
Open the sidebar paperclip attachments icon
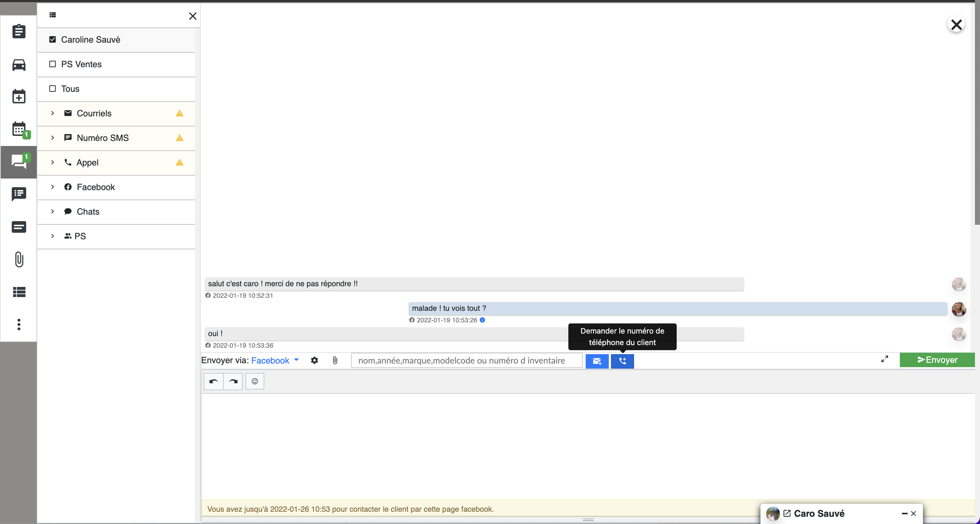[x=19, y=259]
